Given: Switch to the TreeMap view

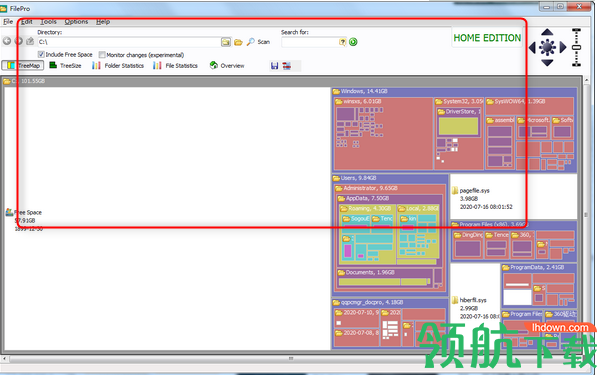Looking at the screenshot, I should (x=23, y=65).
